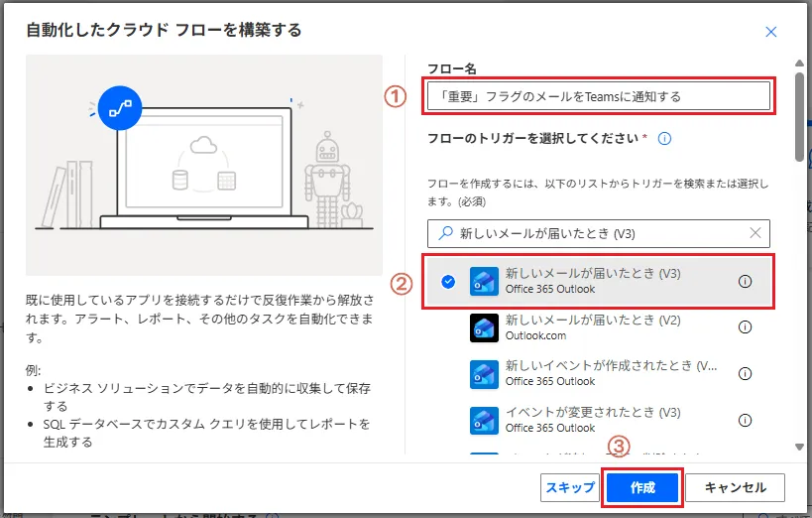The image size is (812, 518).
Task: Show info for イベントが変更されたとき (V3) trigger
Action: [x=745, y=420]
